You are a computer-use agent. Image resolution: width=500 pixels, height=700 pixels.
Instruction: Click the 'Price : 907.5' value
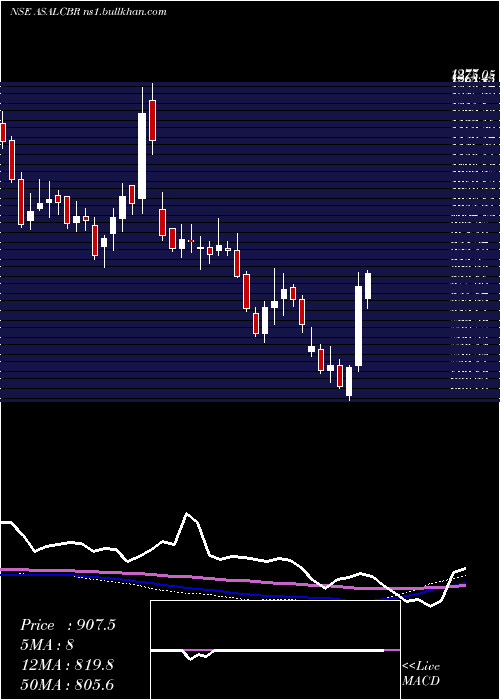[x=67, y=625]
